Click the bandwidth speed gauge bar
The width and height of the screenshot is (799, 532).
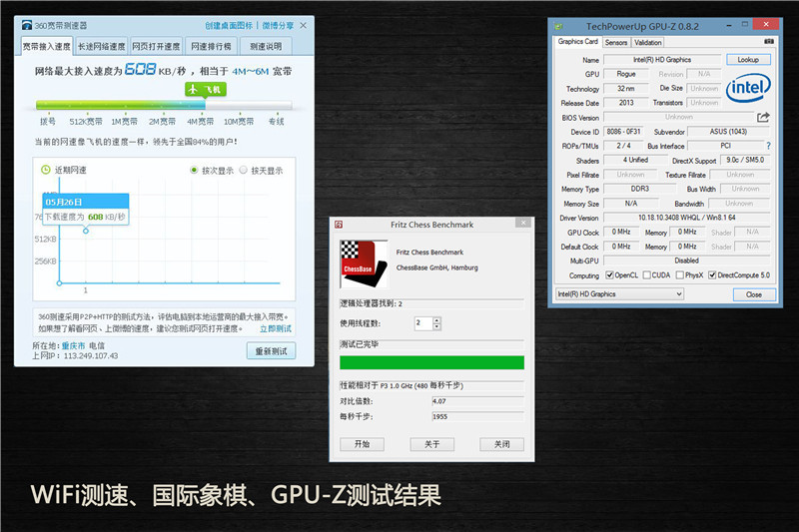[164, 105]
